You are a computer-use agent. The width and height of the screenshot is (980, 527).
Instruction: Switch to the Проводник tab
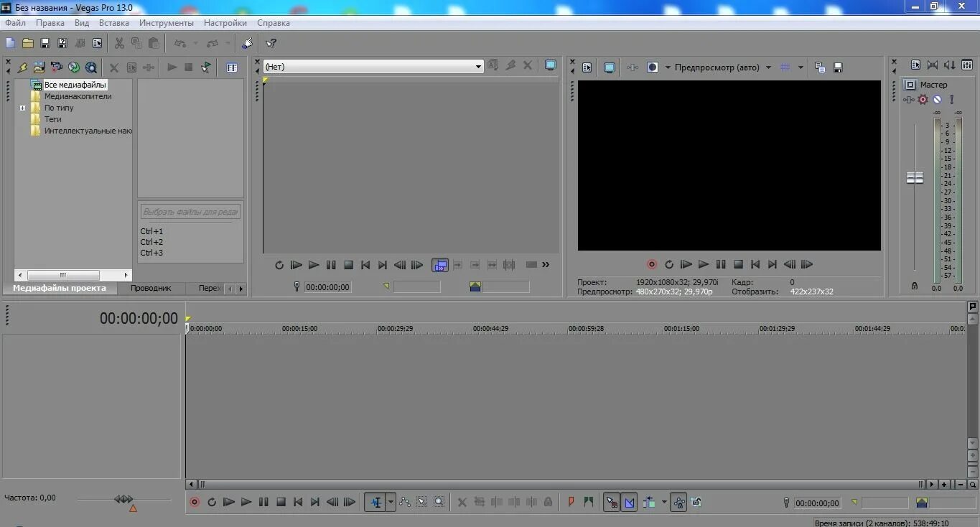(151, 288)
